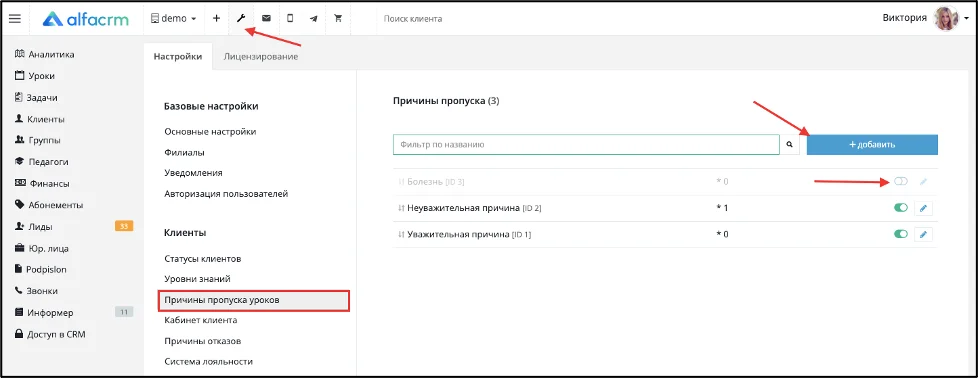
Task: Open Абонементы sidebar section
Action: coord(49,205)
